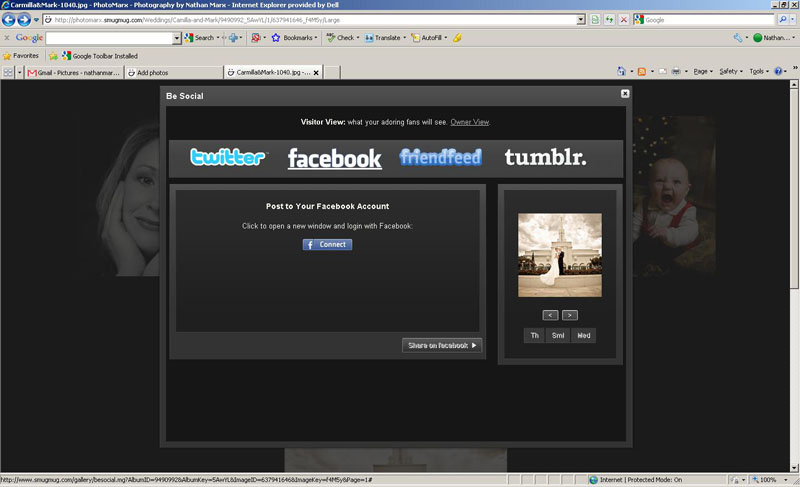Image resolution: width=800 pixels, height=487 pixels.
Task: Expand the Search button dropdown arrow
Action: coord(218,38)
